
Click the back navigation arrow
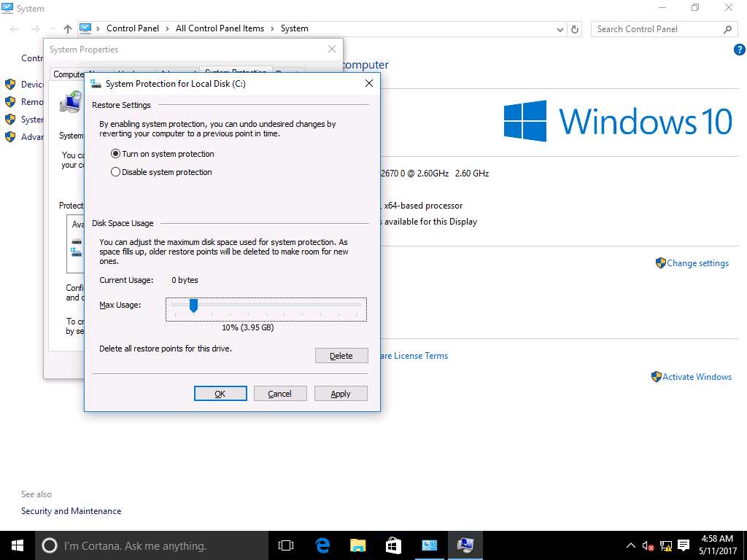coord(15,29)
